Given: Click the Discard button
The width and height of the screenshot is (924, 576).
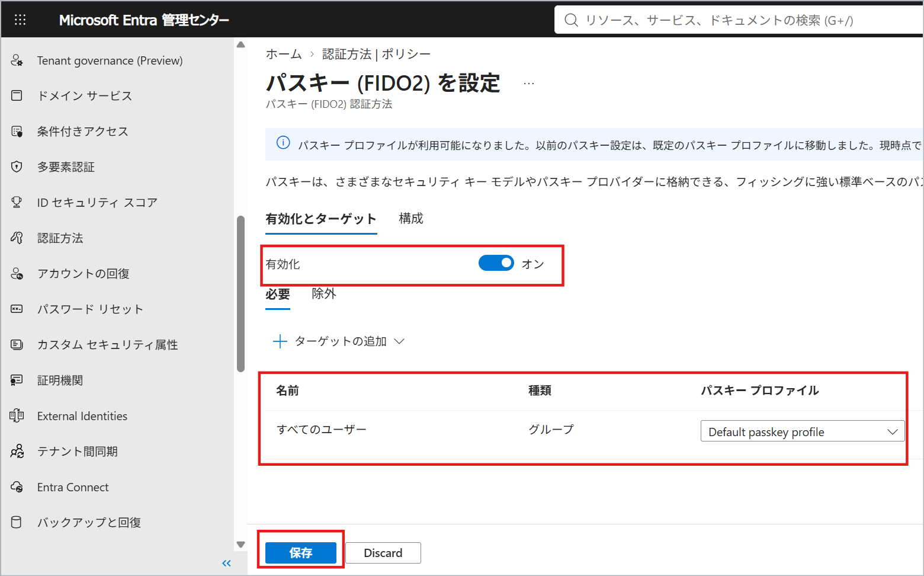Looking at the screenshot, I should coord(383,553).
